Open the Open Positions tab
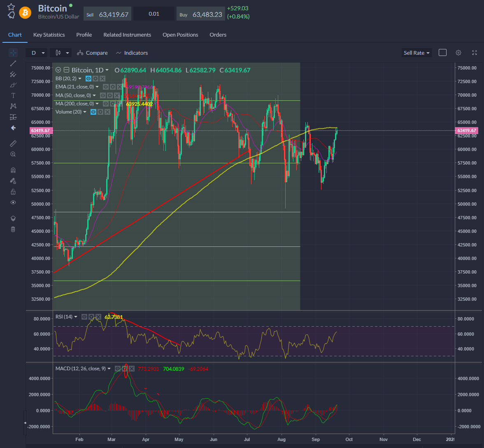Screen dimensions: 484x448 point(180,35)
